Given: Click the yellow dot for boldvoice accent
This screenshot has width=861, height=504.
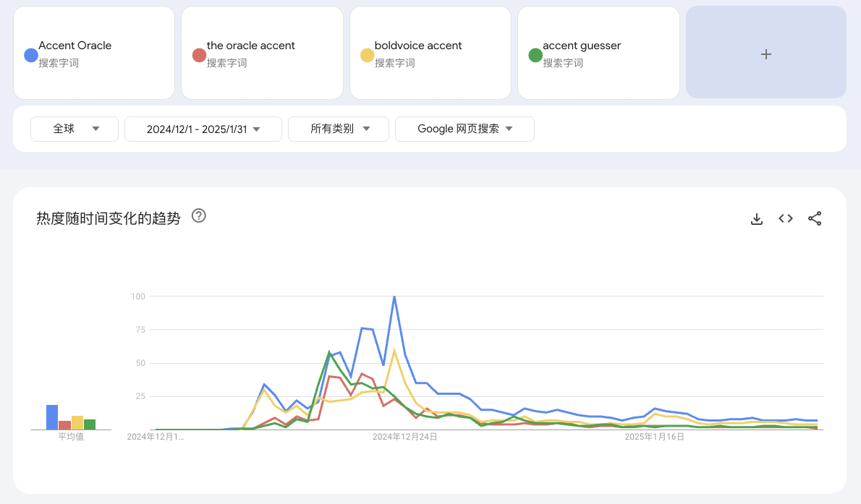Looking at the screenshot, I should 367,55.
